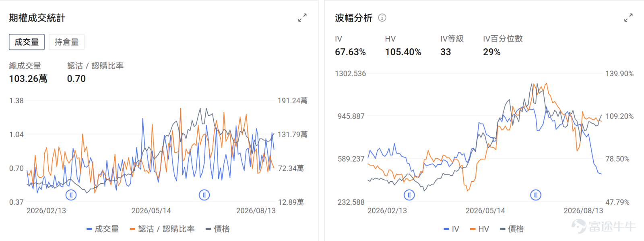Toggle the 認沽 / 認購比率 legend series

point(162,229)
